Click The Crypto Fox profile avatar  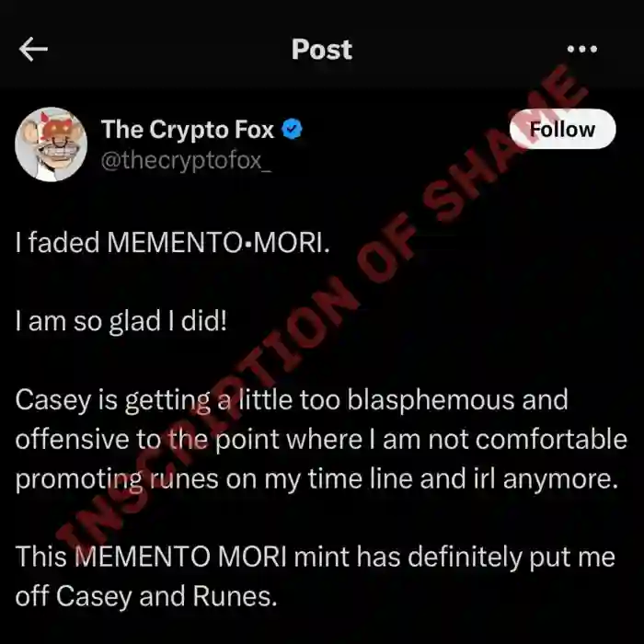51,144
